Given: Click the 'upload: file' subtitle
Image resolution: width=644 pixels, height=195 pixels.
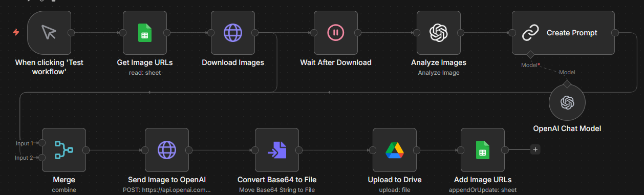Looking at the screenshot, I should pyautogui.click(x=395, y=190).
